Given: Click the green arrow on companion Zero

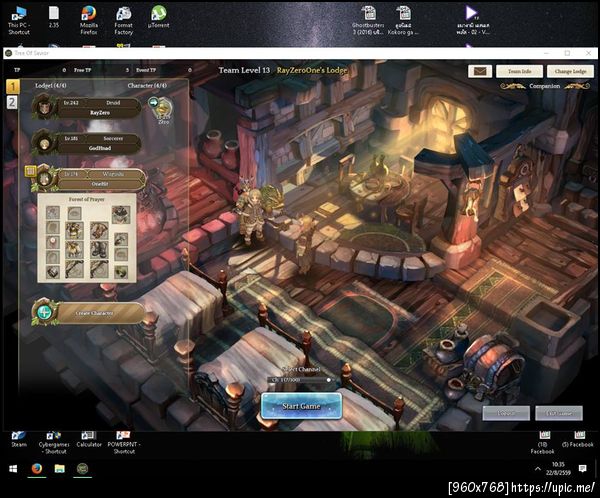Looking at the screenshot, I should [x=153, y=102].
